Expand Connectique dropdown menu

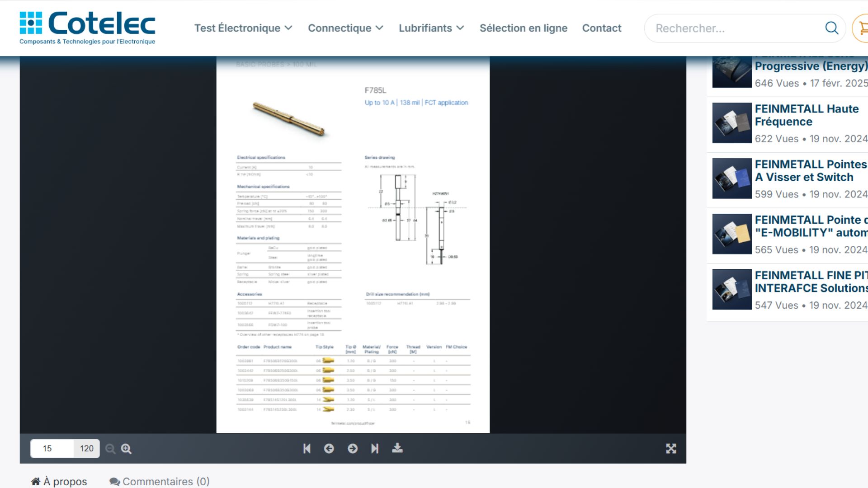345,28
